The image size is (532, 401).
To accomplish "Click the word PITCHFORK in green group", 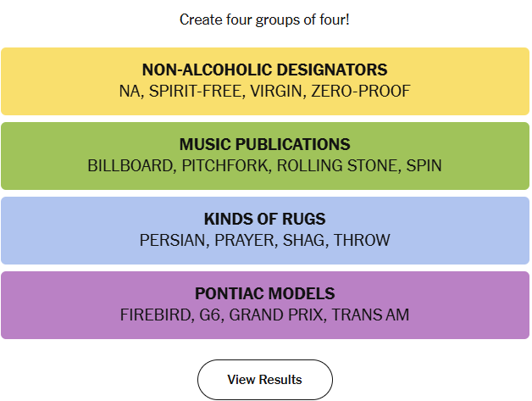I will pos(225,165).
